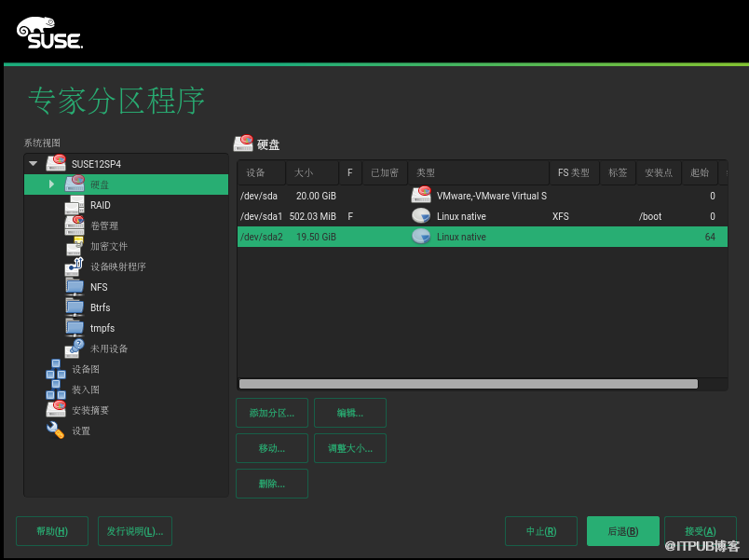Sort by the FS 类型 column header

tap(574, 172)
